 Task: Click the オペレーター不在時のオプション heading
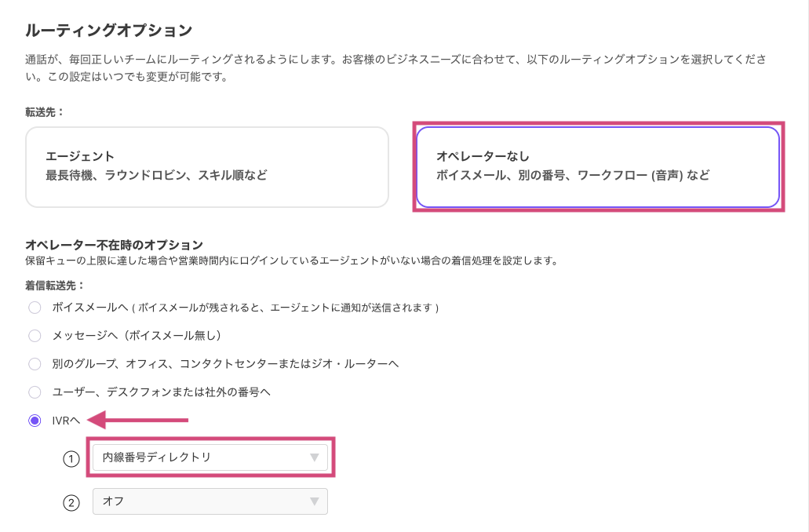click(x=114, y=244)
